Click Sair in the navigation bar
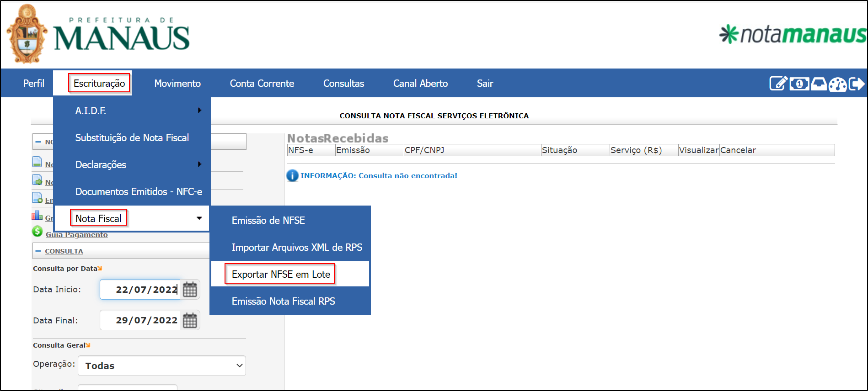Viewport: 868px width, 391px height. (x=485, y=83)
